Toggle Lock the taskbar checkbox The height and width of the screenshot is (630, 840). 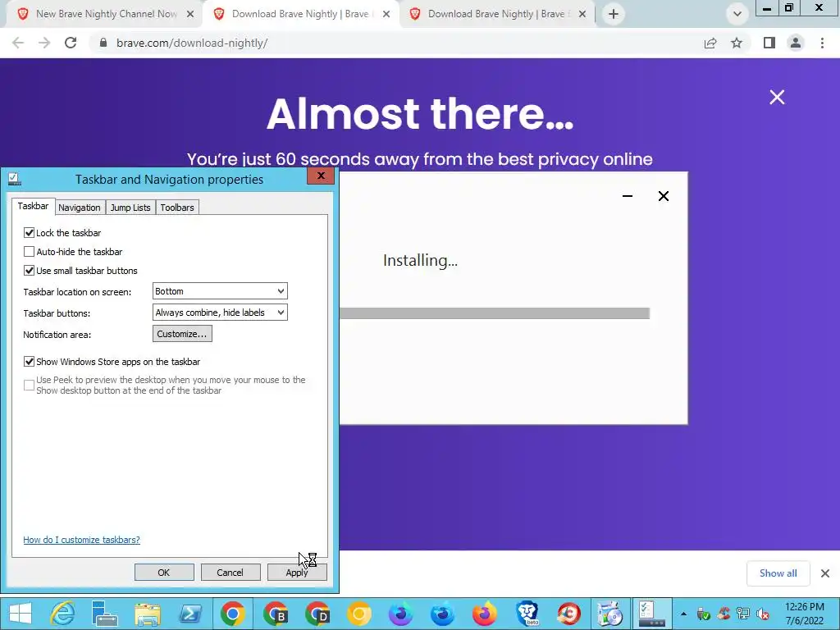(29, 232)
